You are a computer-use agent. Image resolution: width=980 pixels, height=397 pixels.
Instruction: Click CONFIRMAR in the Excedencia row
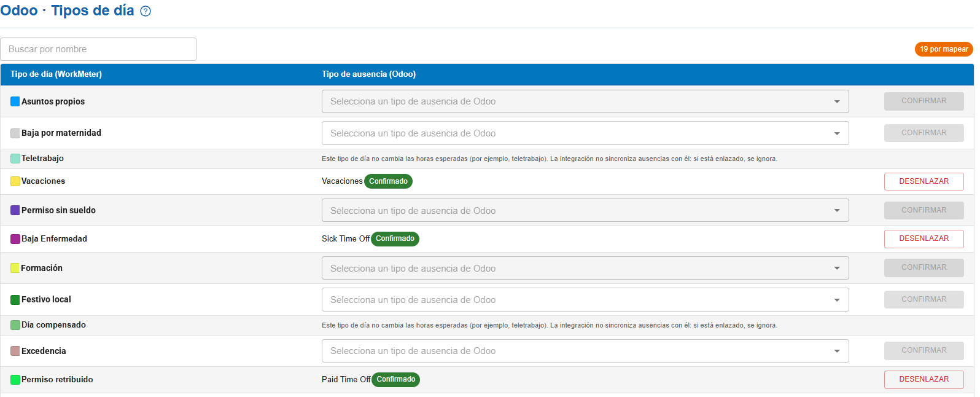point(924,350)
